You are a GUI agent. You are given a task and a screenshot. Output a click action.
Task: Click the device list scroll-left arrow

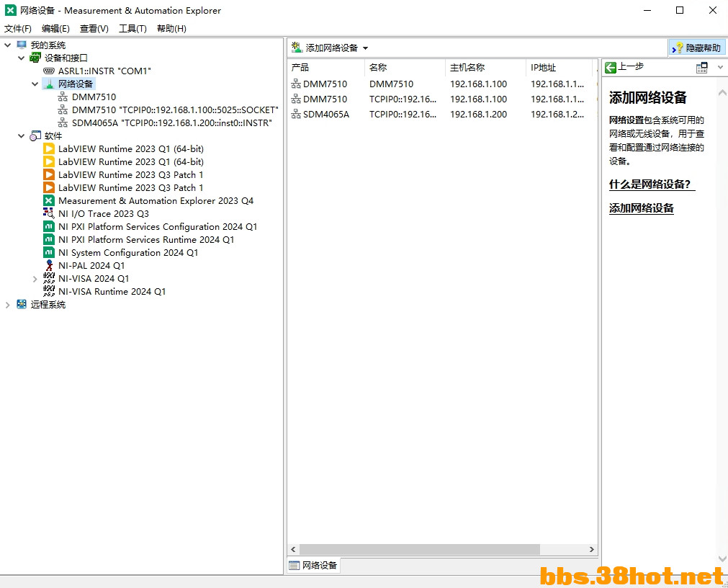click(x=293, y=550)
